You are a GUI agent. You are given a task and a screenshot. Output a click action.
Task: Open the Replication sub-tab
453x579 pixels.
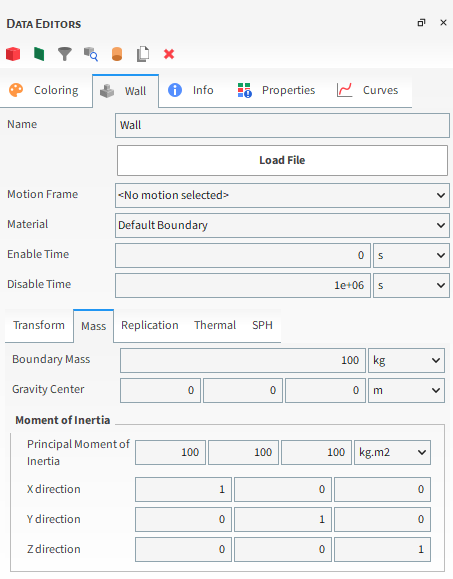click(x=150, y=325)
